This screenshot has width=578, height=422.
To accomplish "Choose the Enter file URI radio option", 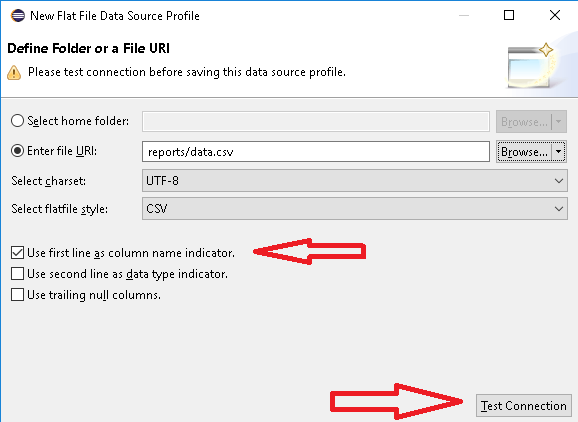I will [17, 151].
